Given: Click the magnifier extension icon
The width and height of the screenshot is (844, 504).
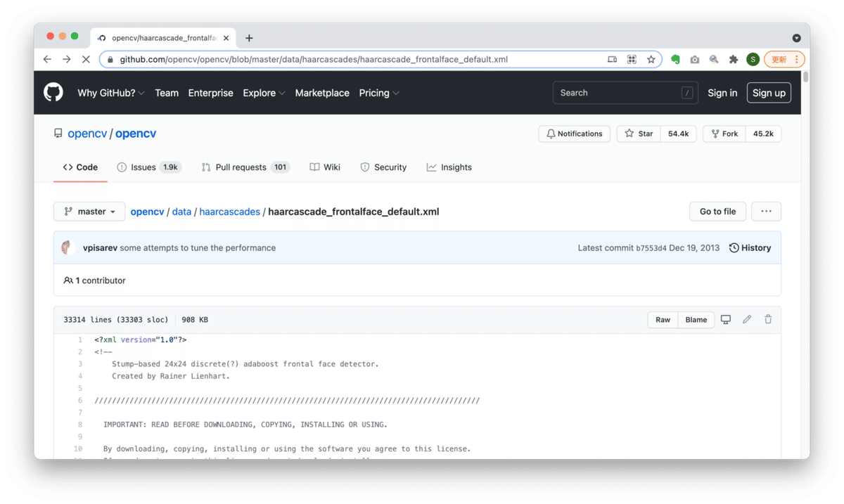Looking at the screenshot, I should point(714,60).
